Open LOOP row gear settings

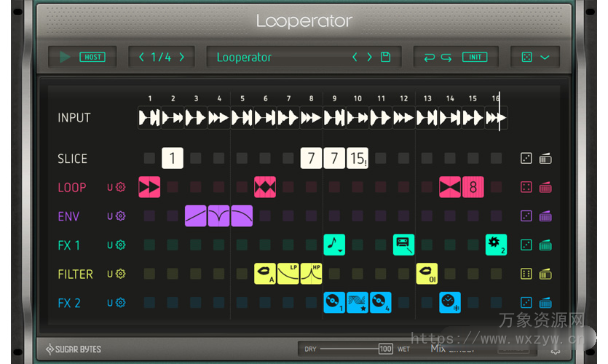[121, 187]
